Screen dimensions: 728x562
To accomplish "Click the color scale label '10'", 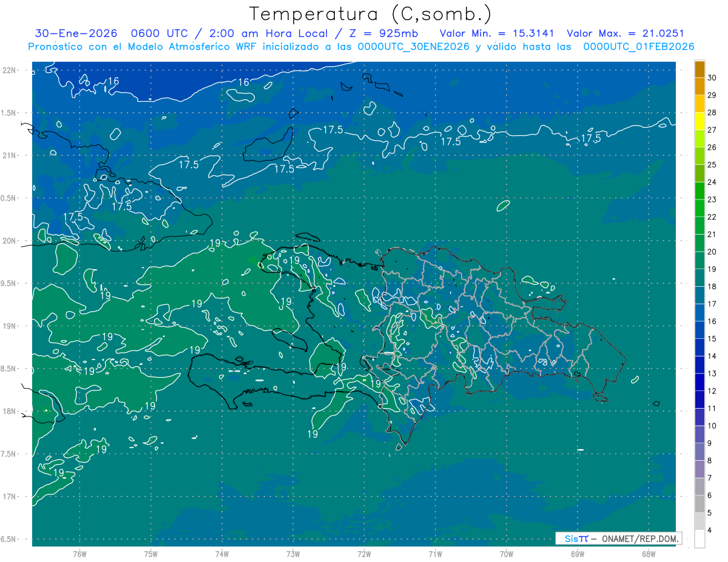I will [x=712, y=426].
